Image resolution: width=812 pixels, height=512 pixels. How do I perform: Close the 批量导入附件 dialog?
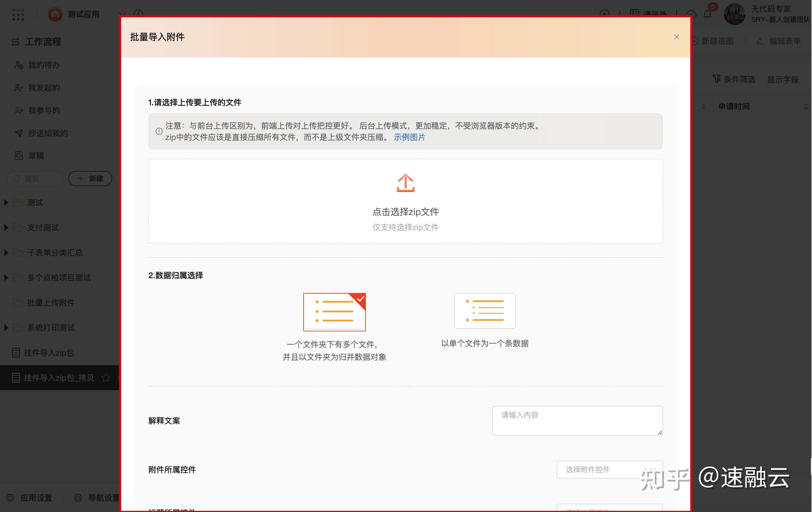pos(676,37)
